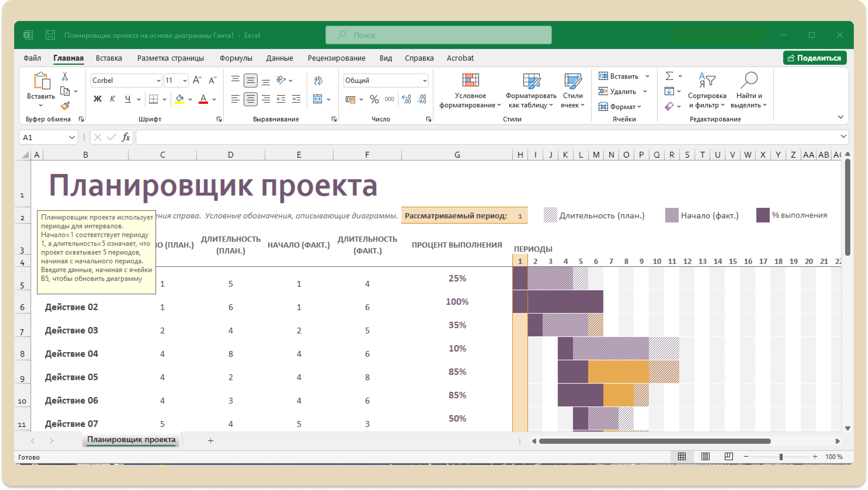
Task: Apply the red font color A
Action: [203, 99]
